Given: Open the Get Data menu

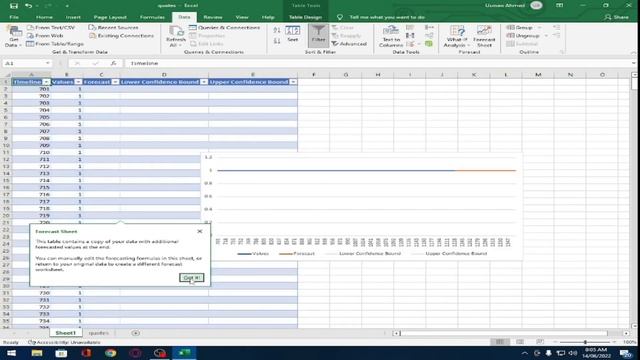Looking at the screenshot, I should tap(13, 36).
